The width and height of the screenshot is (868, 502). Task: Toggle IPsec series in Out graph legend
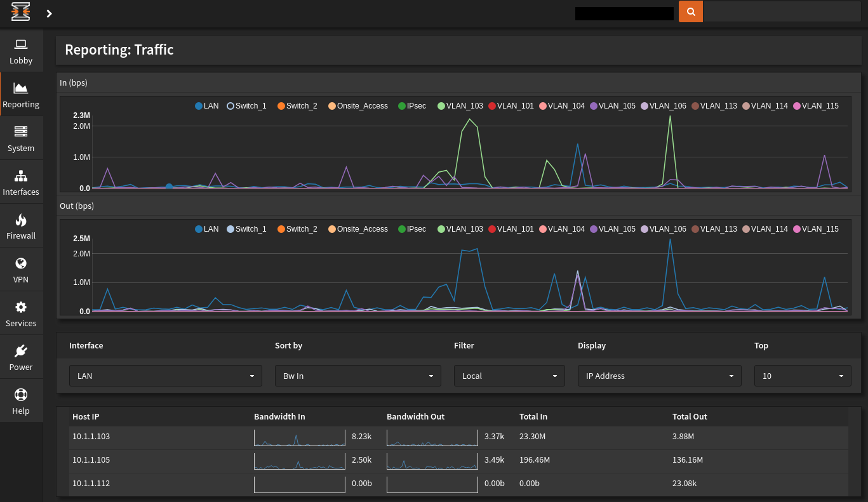[412, 229]
